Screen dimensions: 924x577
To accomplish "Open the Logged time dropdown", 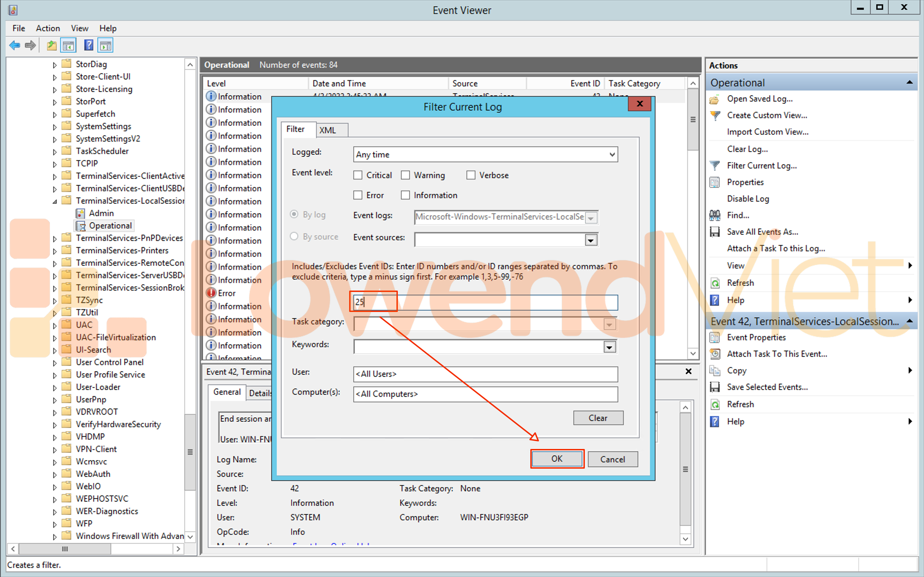I will click(611, 155).
